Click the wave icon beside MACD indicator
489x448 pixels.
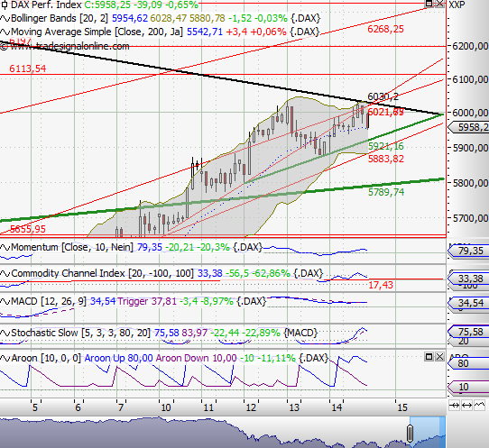pos(5,302)
